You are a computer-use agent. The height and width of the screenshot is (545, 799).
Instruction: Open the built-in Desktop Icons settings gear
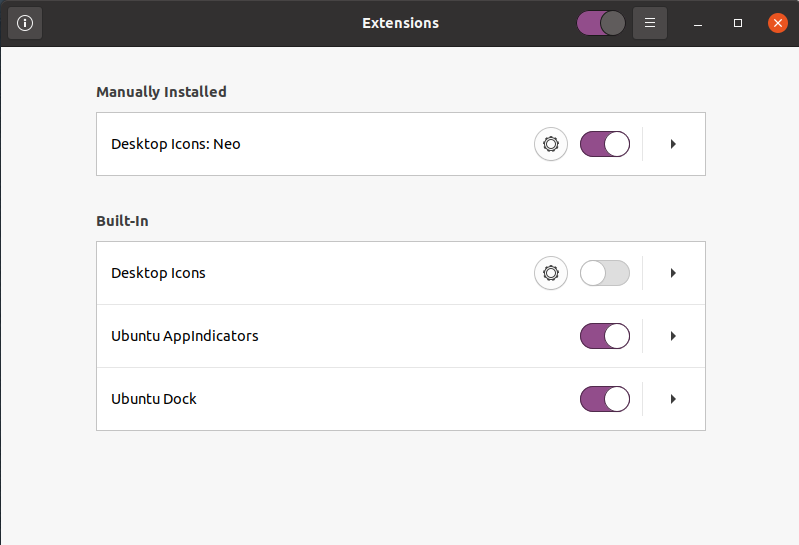point(550,273)
